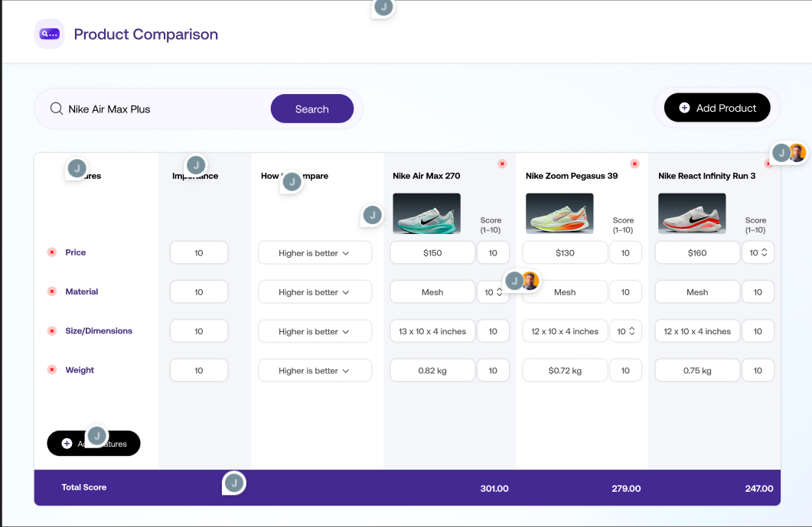Remove the Price feature row
Image resolution: width=812 pixels, height=527 pixels.
[x=52, y=252]
